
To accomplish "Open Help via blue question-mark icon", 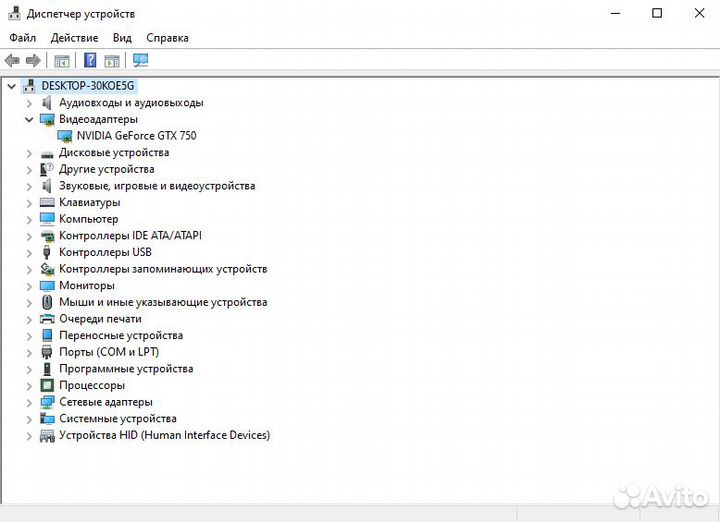I will coord(90,60).
